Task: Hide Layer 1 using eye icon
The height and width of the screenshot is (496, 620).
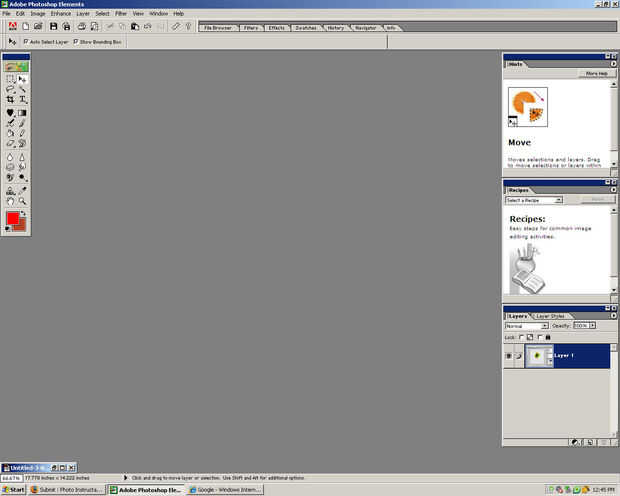Action: 509,356
